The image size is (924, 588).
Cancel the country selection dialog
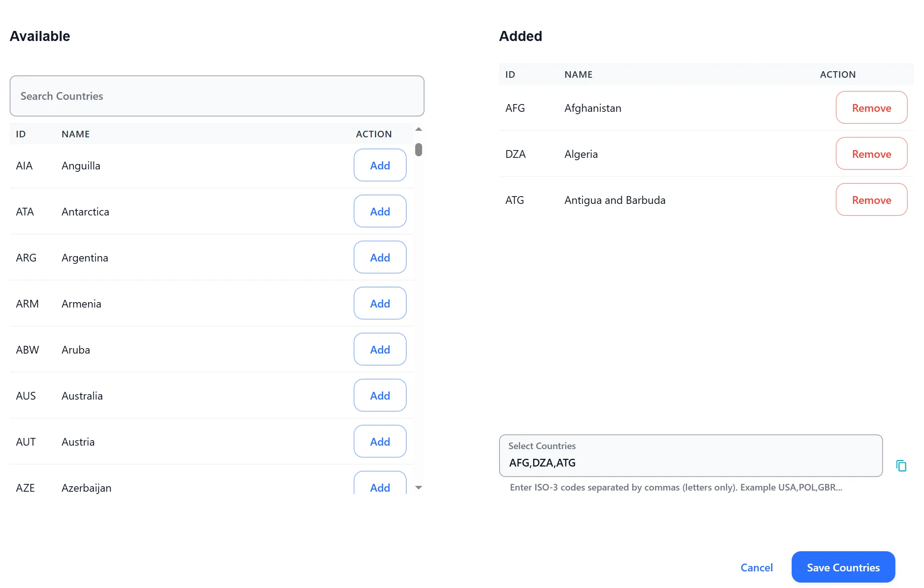click(756, 567)
